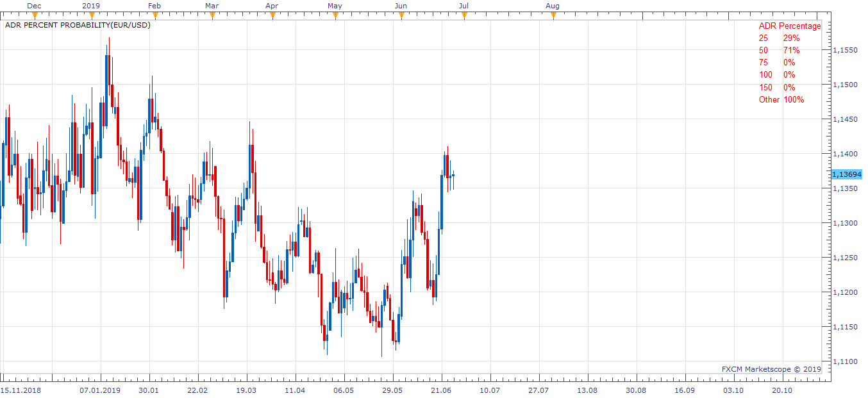The image size is (868, 398).
Task: Click the 30.08 date axis label
Action: (636, 390)
